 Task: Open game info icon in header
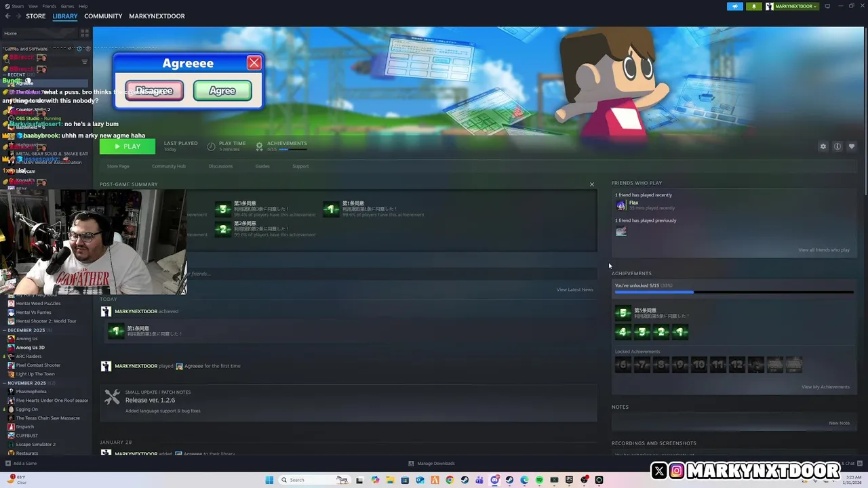837,146
